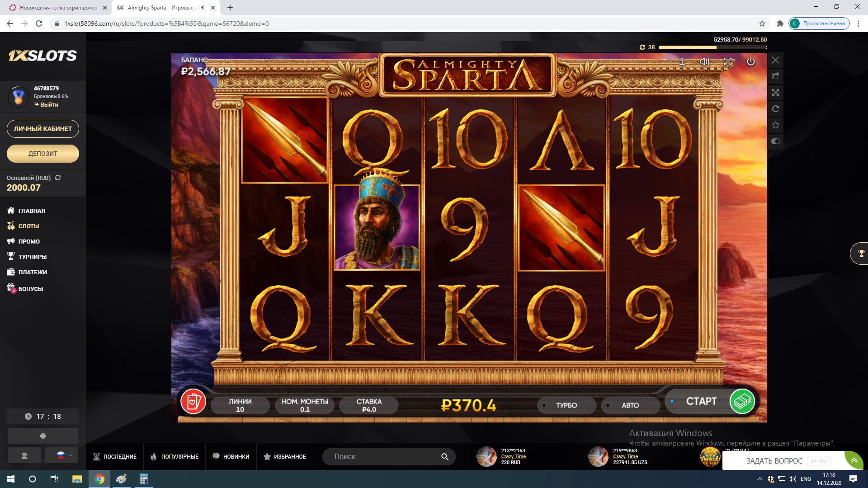Toggle the switch in game side panel
The width and height of the screenshot is (868, 488).
[775, 141]
